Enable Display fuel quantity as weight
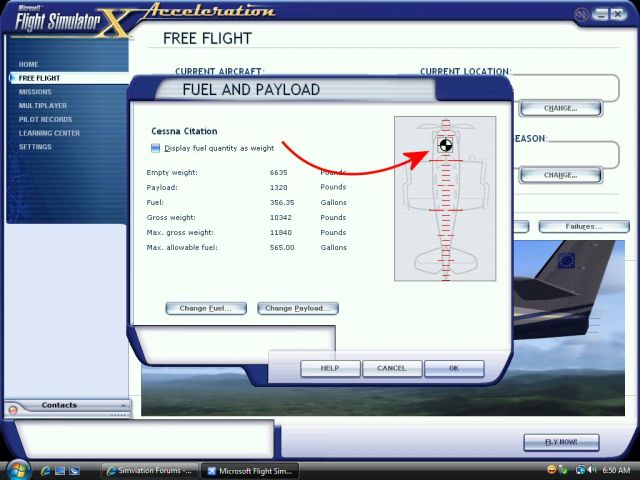640x480 pixels. coord(155,148)
